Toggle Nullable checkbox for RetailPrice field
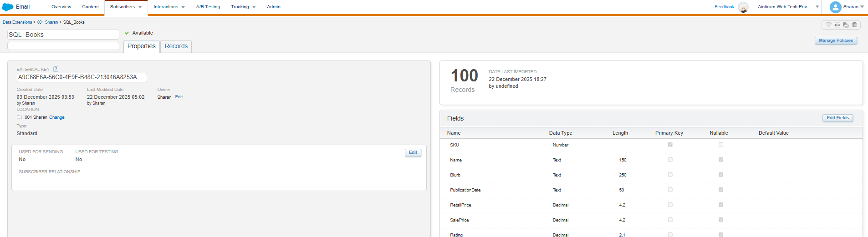Image resolution: width=868 pixels, height=237 pixels. pos(721,205)
